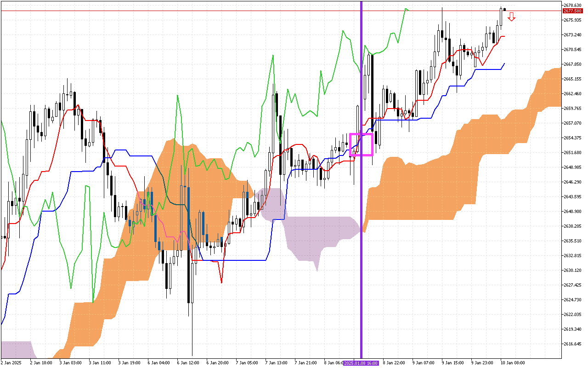Select the 3 Jan 19:00 time axis label
The height and width of the screenshot is (368, 588).
pos(130,363)
